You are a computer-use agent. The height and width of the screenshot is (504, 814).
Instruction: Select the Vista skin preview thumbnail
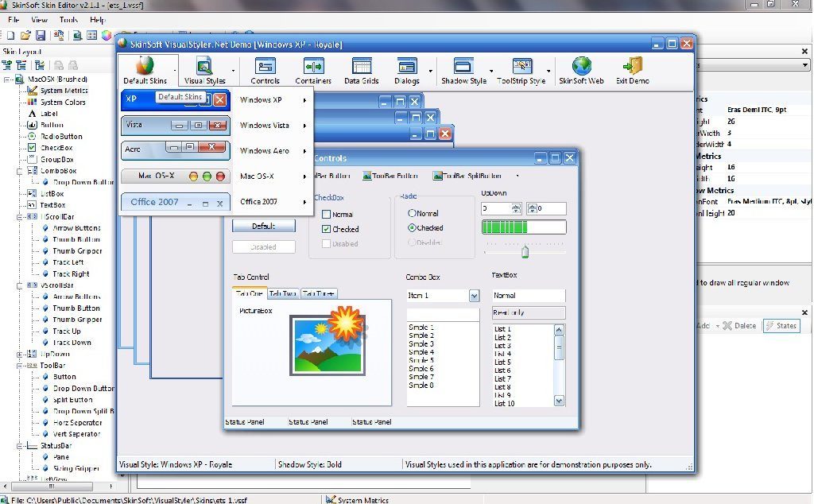coord(176,125)
